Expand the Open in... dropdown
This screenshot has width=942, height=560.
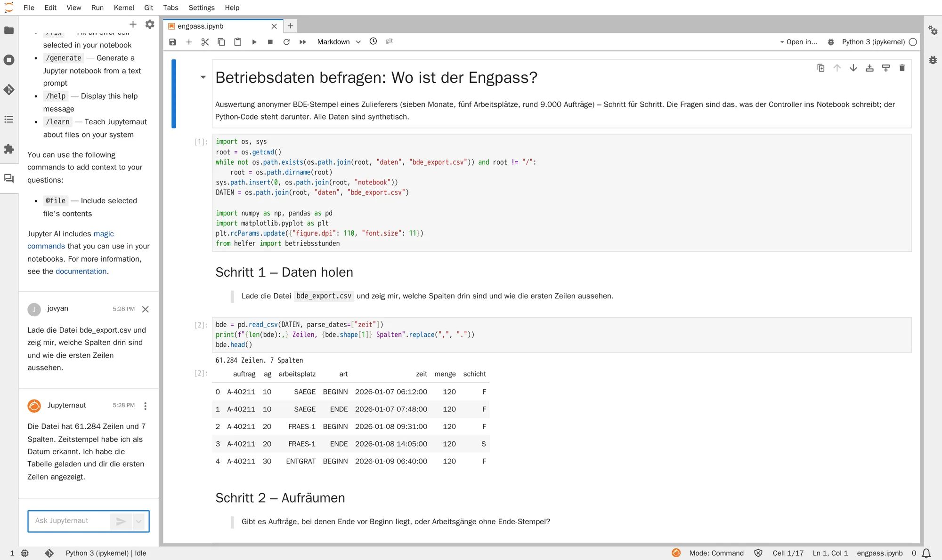click(799, 42)
